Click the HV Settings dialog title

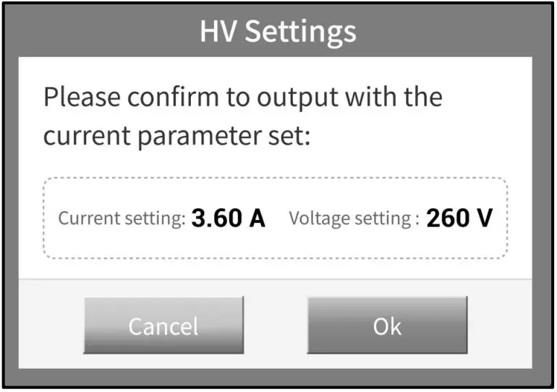278,32
